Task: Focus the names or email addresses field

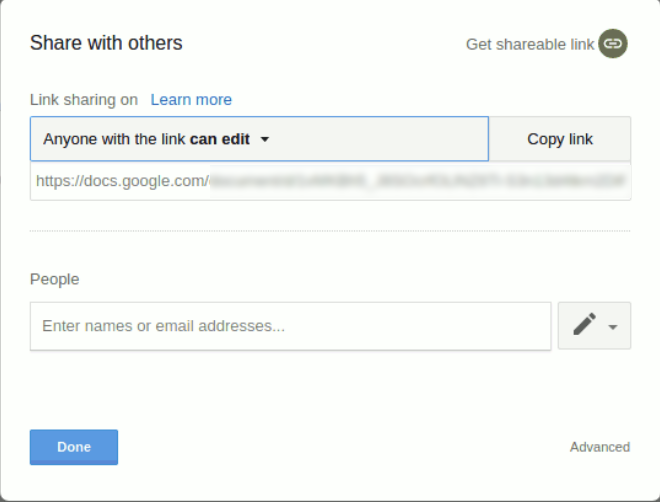Action: [290, 326]
